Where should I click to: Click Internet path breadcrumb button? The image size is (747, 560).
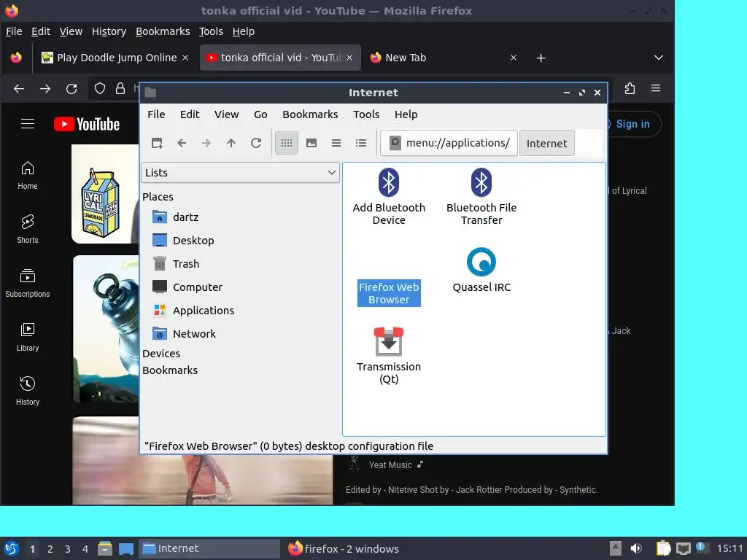pyautogui.click(x=547, y=143)
